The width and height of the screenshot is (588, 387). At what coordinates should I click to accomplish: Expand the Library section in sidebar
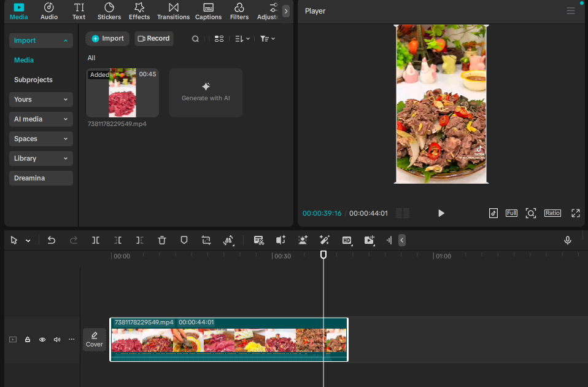click(x=41, y=158)
